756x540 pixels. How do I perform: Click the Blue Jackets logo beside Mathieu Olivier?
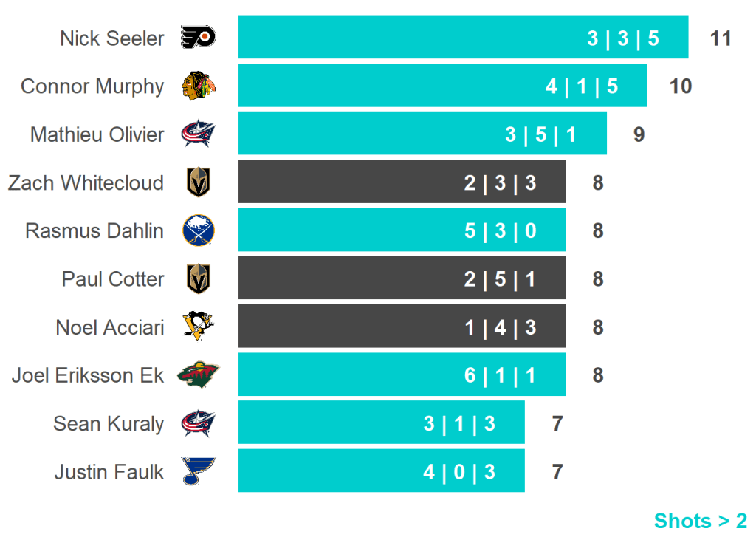[x=198, y=134]
